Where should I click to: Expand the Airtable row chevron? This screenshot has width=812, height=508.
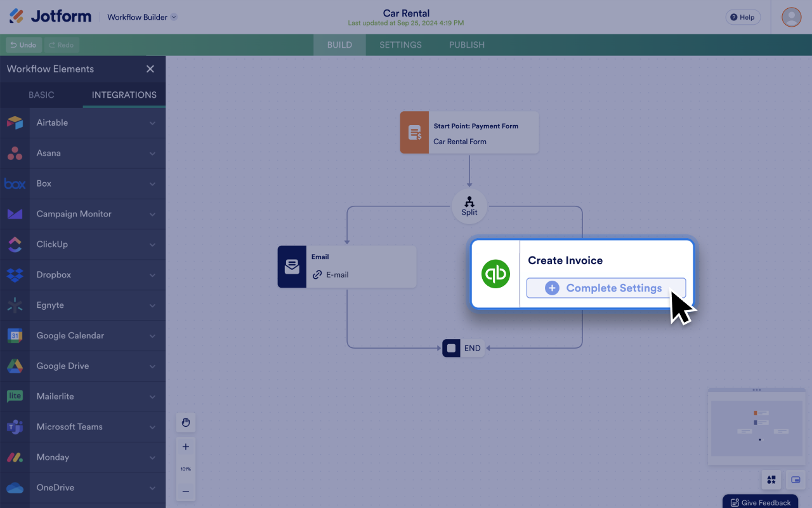point(152,123)
